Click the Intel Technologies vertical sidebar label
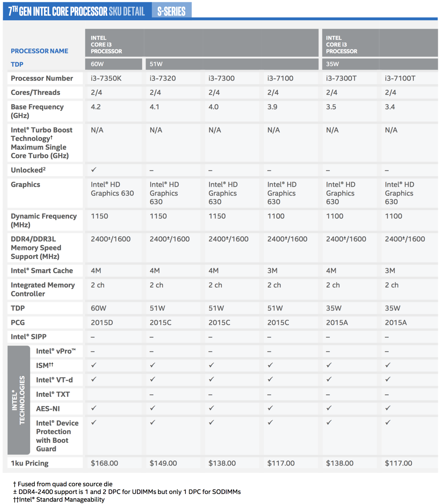442x504 pixels. (18, 400)
